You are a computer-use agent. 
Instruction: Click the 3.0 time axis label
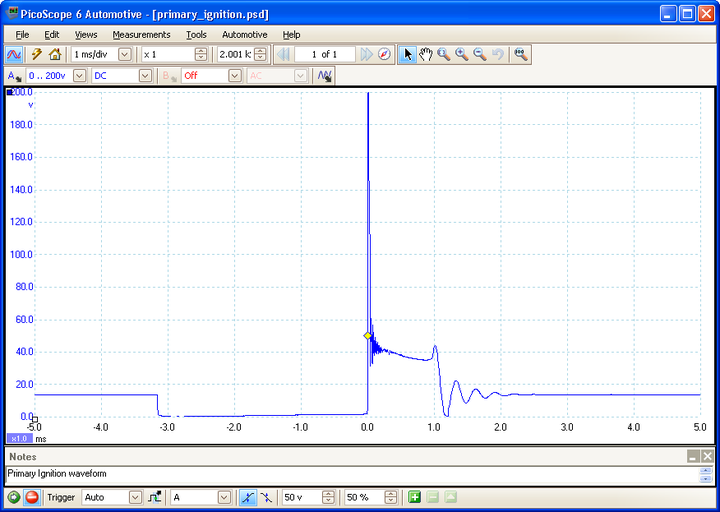(567, 428)
